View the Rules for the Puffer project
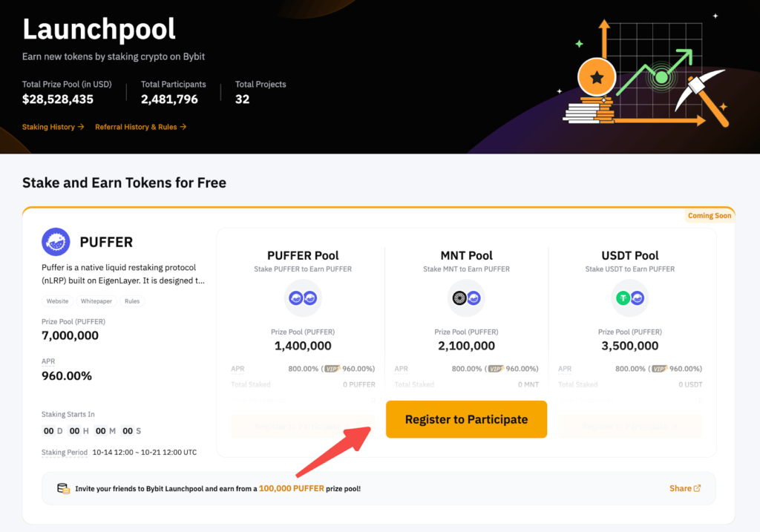 [x=132, y=301]
